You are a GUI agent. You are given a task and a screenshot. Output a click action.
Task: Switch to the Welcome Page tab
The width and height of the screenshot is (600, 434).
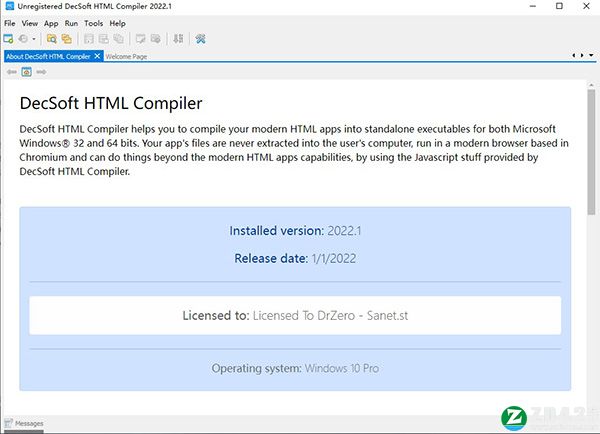126,56
